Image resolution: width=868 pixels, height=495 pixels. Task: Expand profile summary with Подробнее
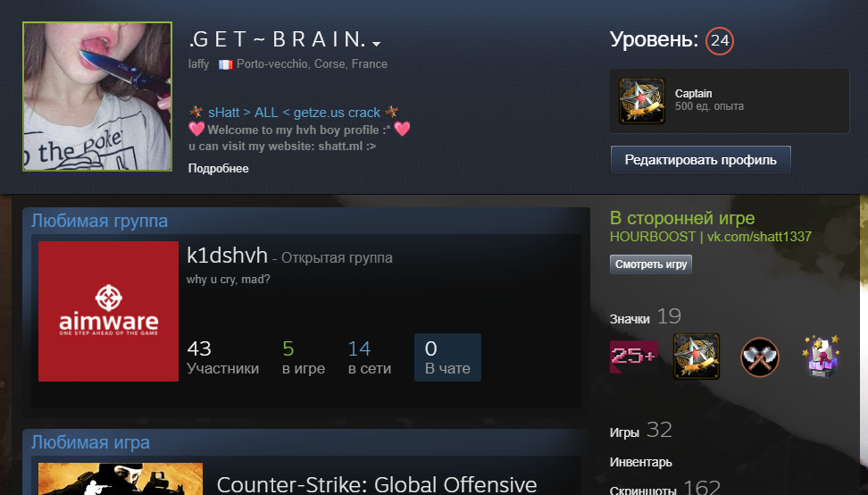click(218, 168)
